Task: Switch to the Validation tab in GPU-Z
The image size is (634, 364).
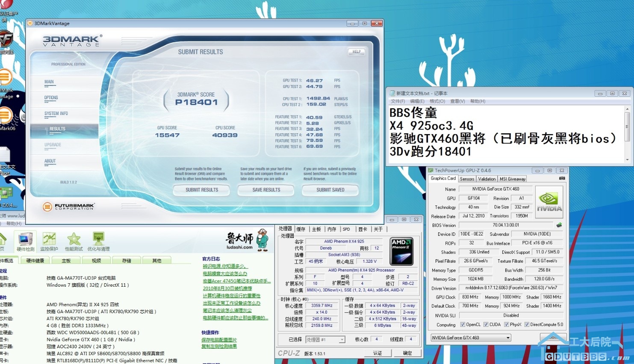Action: (x=487, y=179)
